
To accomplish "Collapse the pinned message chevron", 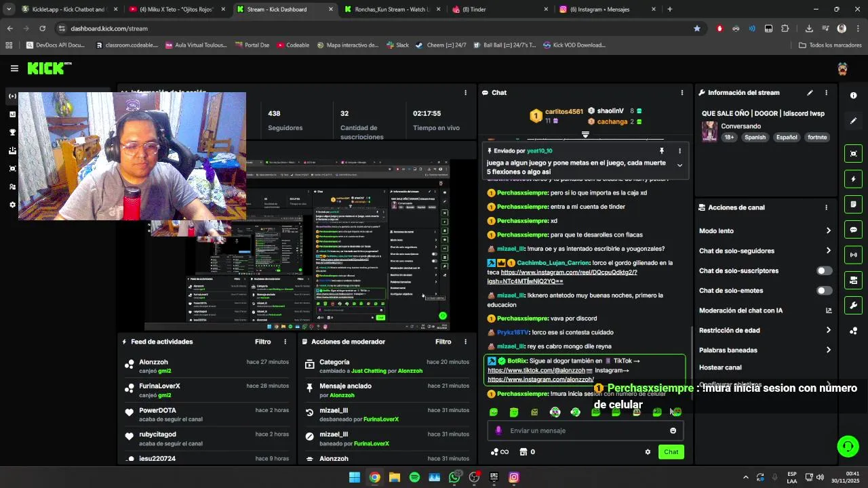I will click(x=679, y=165).
